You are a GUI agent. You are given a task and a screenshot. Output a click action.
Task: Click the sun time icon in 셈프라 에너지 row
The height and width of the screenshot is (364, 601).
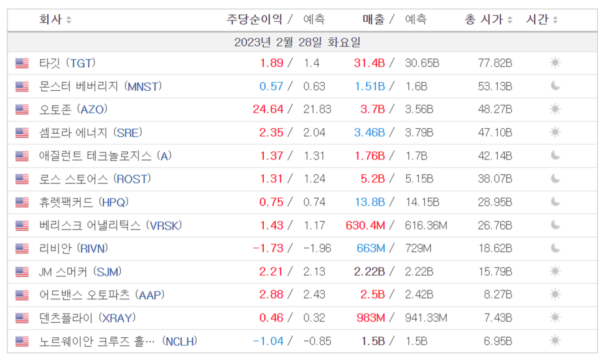click(x=555, y=132)
